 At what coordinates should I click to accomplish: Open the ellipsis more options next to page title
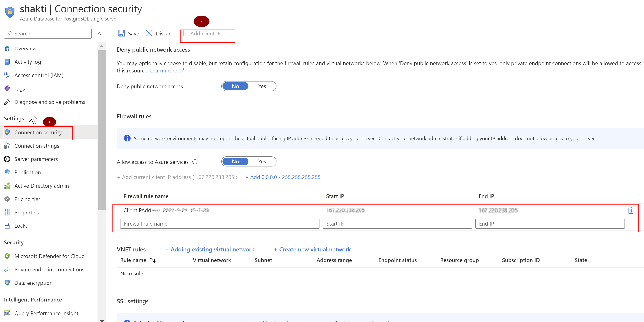tap(155, 9)
